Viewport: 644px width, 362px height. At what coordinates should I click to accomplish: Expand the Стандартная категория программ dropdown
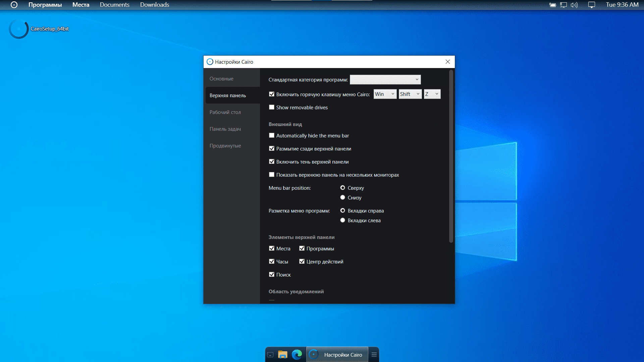(x=385, y=79)
